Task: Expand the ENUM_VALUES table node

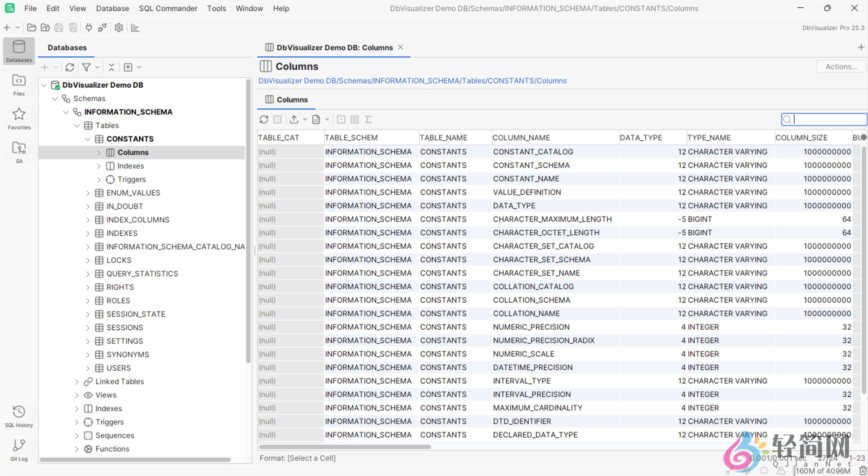Action: pyautogui.click(x=88, y=193)
